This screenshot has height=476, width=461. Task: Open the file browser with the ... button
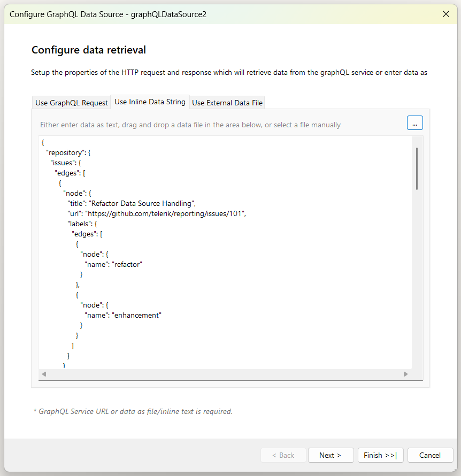pos(414,122)
